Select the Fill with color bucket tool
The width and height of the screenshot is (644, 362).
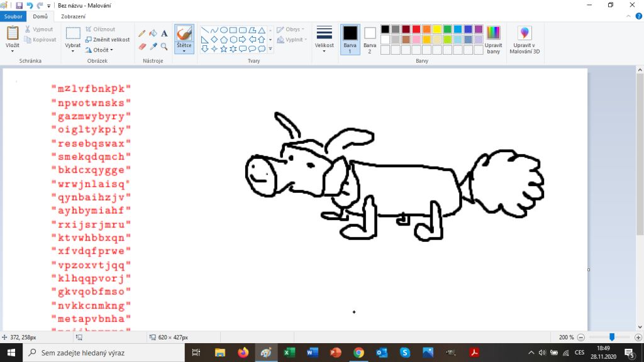153,33
